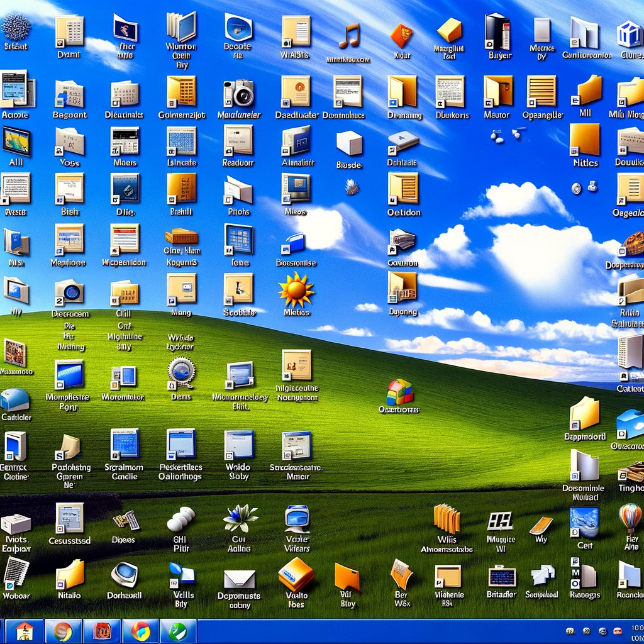Click the house icon in the taskbar
The height and width of the screenshot is (644, 644).
pos(24,631)
